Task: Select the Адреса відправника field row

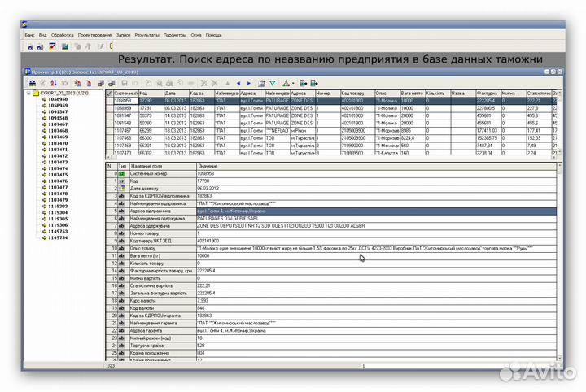Action: 155,211
